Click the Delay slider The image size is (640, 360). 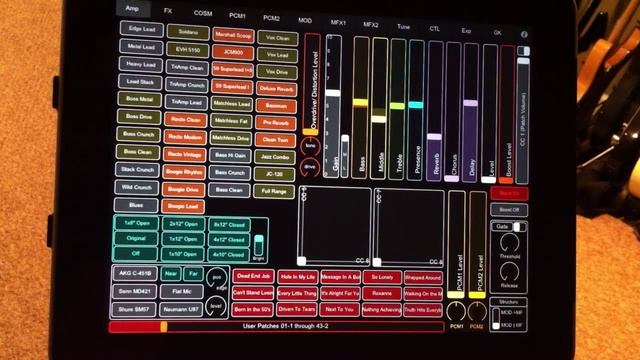(x=471, y=112)
